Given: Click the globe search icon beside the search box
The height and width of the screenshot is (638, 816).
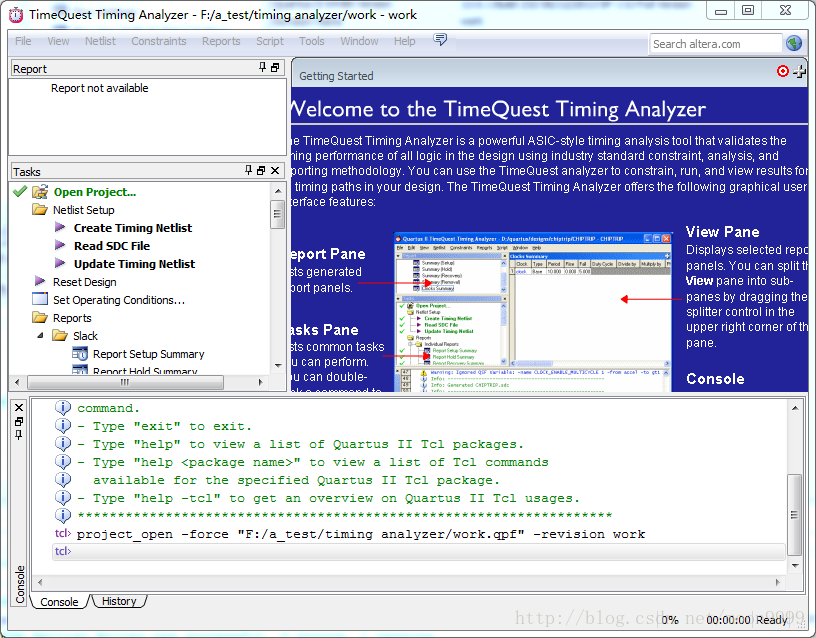Looking at the screenshot, I should click(792, 43).
